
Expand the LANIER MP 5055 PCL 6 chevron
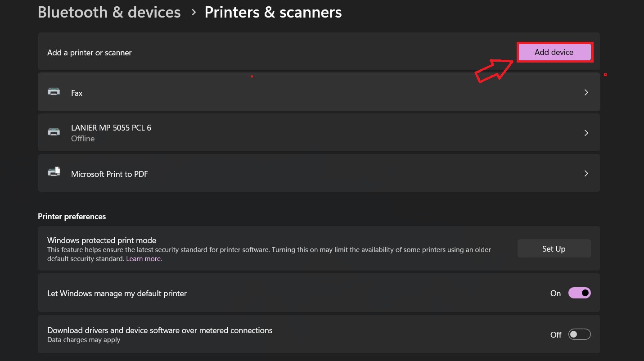click(x=586, y=133)
